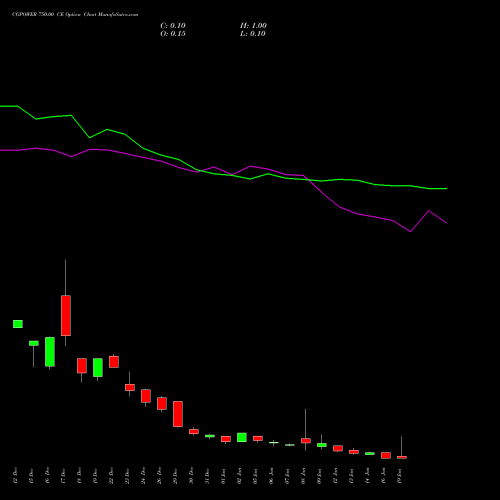Click the red candle for 08 Jan
500x500 pixels.
coord(306,441)
